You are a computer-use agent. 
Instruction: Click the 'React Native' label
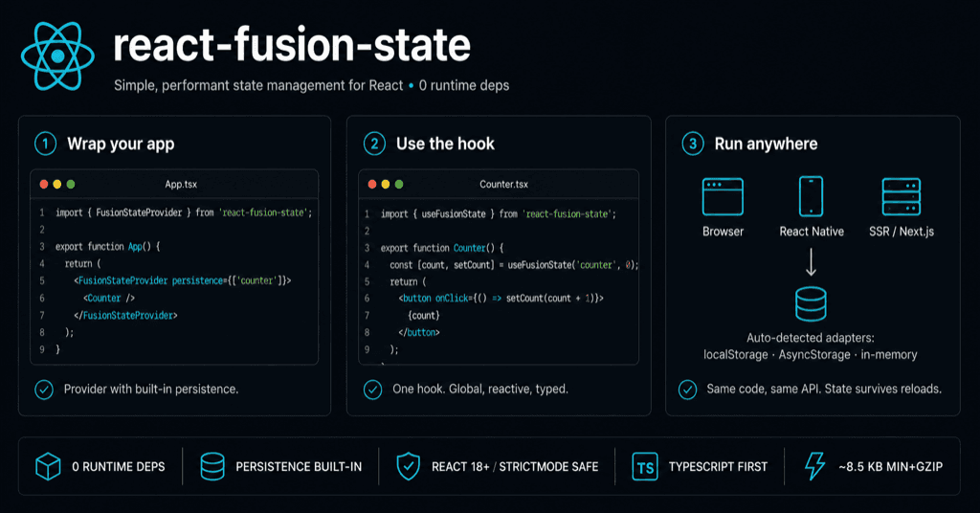812,232
